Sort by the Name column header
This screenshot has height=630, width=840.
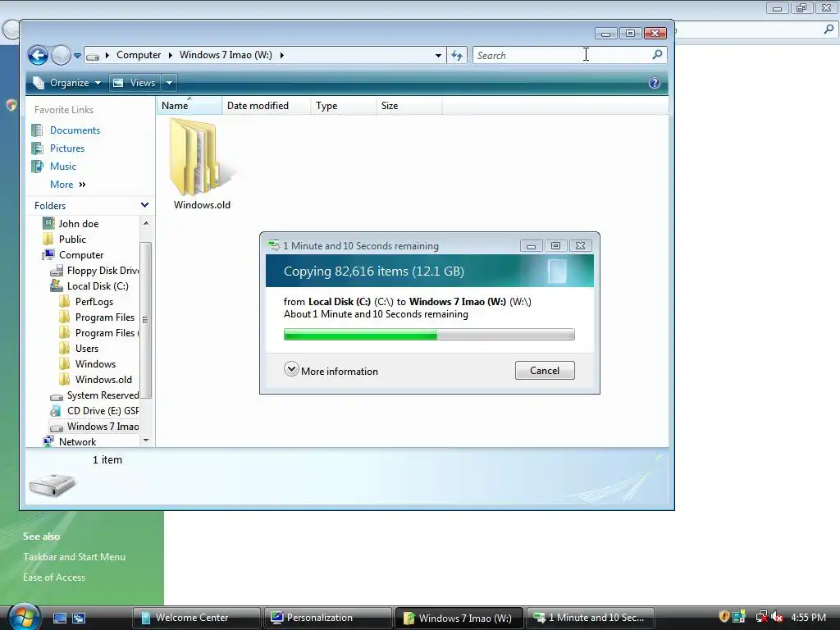coord(189,106)
